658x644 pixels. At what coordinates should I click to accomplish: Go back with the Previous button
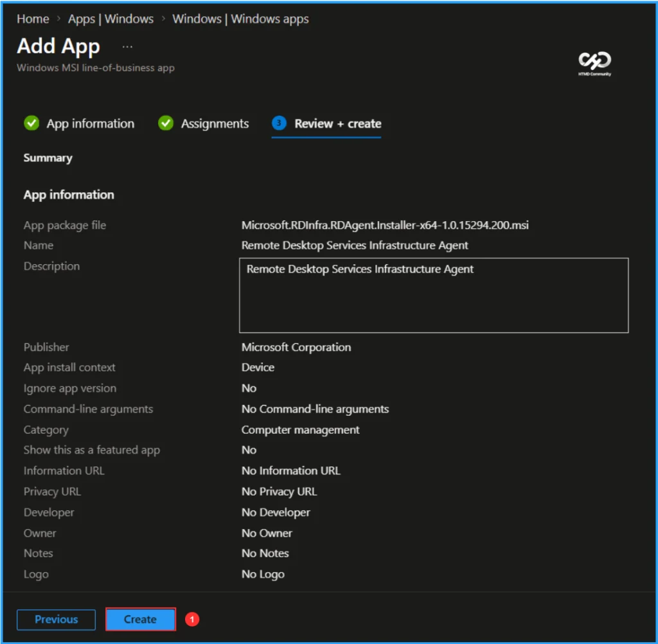57,619
